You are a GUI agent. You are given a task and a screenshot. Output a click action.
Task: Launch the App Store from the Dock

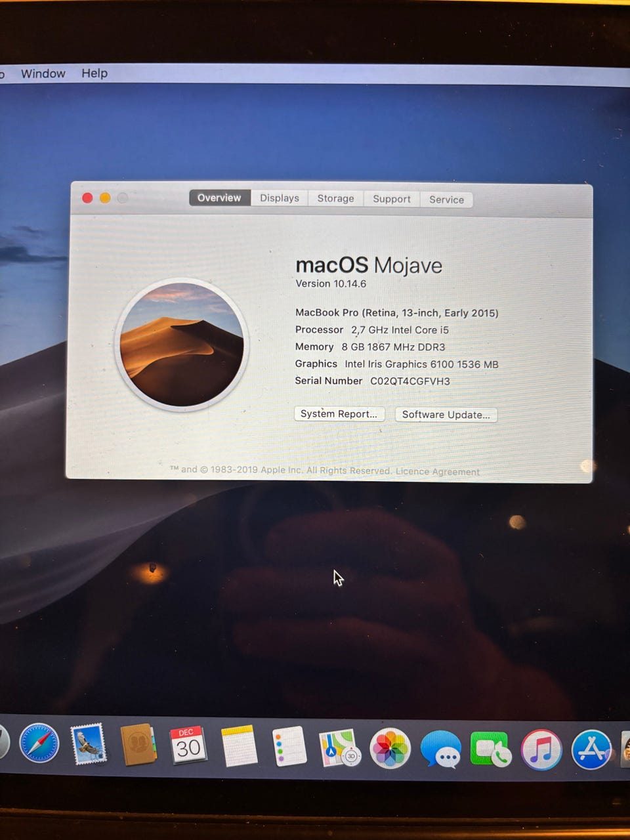591,749
